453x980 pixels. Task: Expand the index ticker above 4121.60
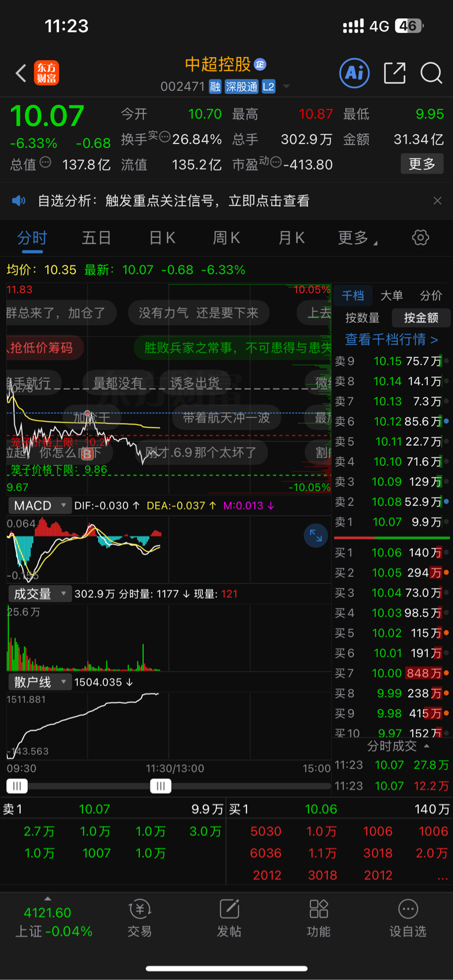pyautogui.click(x=48, y=899)
